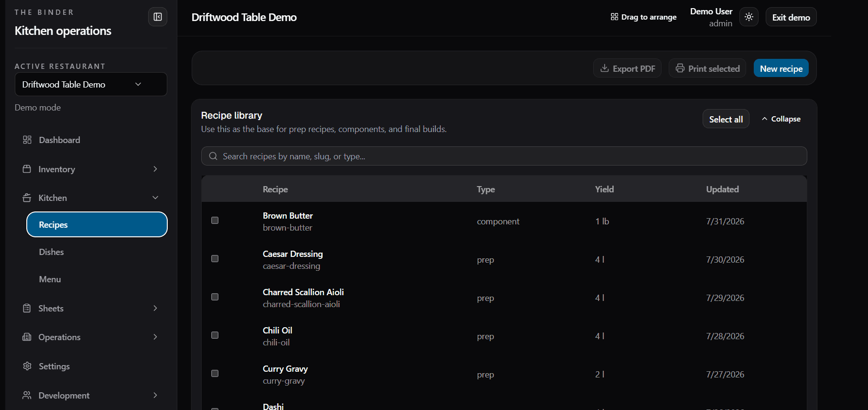Click the Settings gear icon
868x410 pixels.
pos(27,366)
